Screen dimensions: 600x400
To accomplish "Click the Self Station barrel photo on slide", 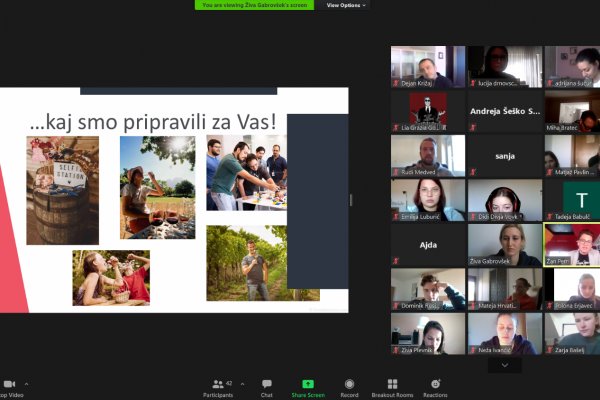I will point(62,190).
